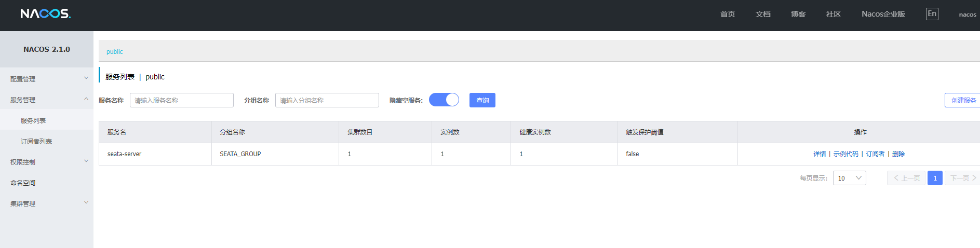Click the 下一页 pagination button

(x=963, y=178)
